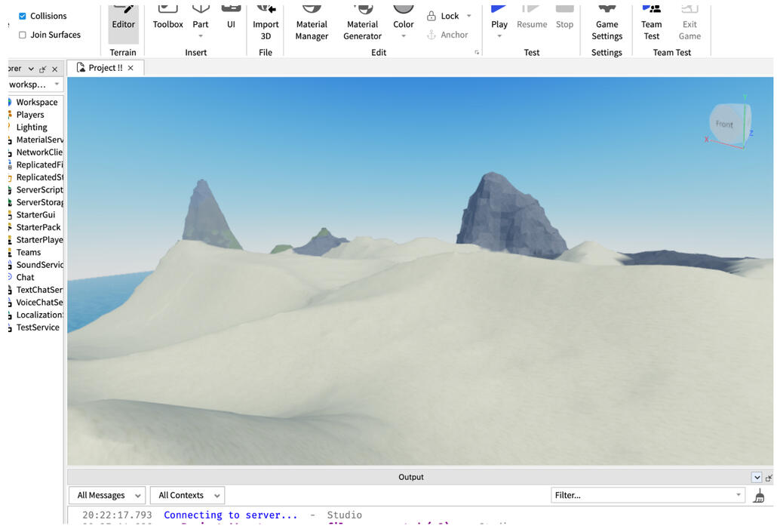Open Game Settings
Image resolution: width=777 pixels, height=532 pixels.
tap(607, 23)
